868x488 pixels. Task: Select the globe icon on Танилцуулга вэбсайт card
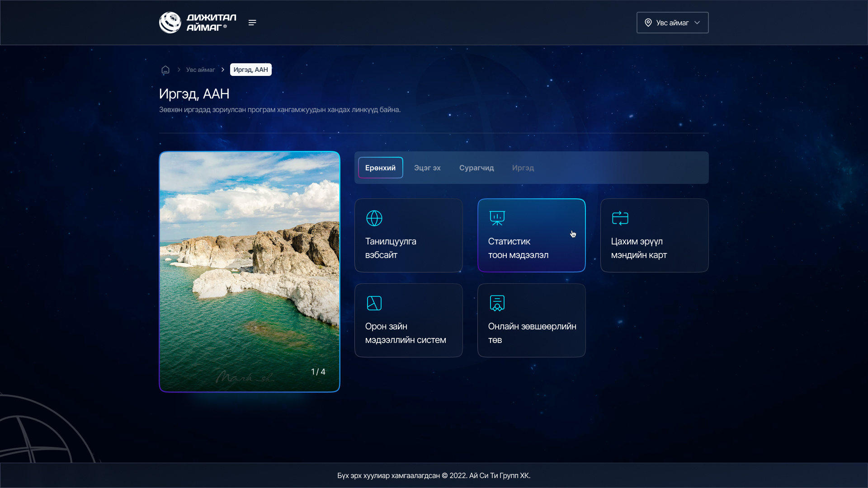374,218
